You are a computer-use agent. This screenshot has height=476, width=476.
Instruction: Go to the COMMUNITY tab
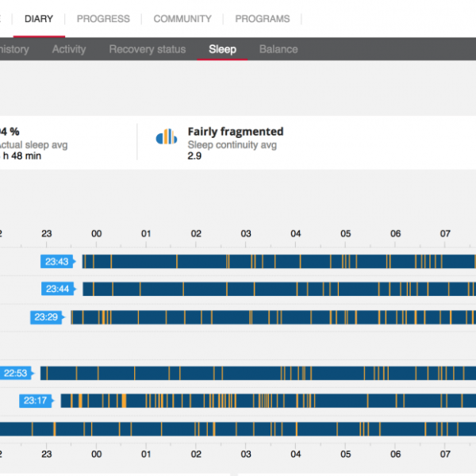(x=182, y=18)
